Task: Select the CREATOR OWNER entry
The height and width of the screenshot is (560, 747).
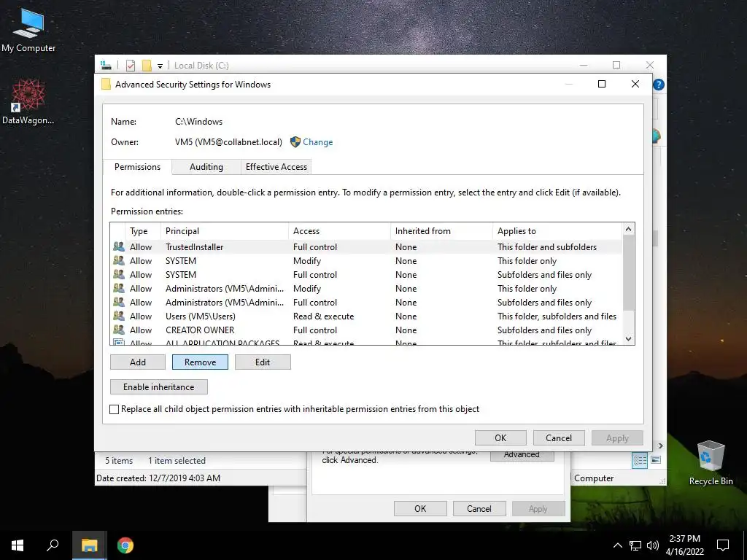Action: coord(366,330)
